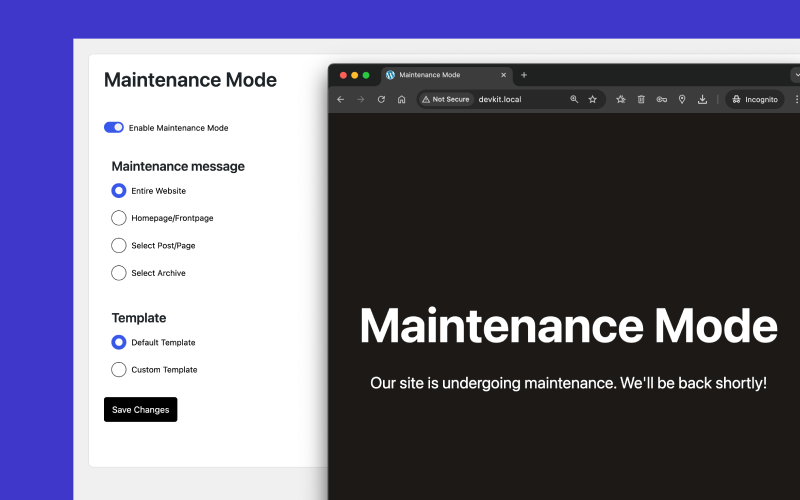Switch to the Maintenance Mode browser tab

(440, 75)
